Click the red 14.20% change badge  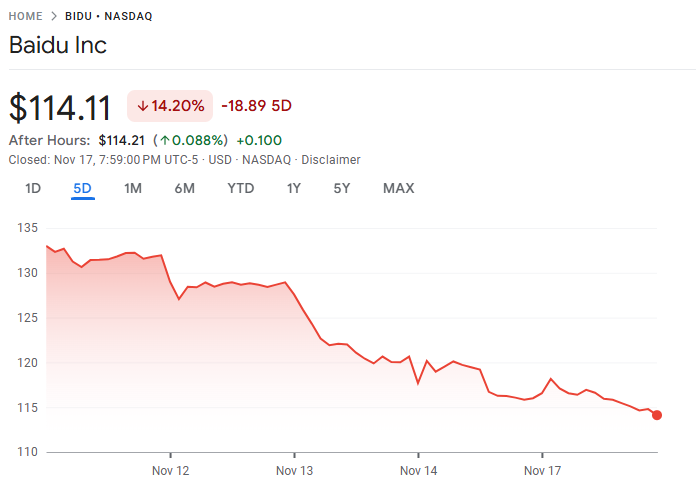click(170, 106)
